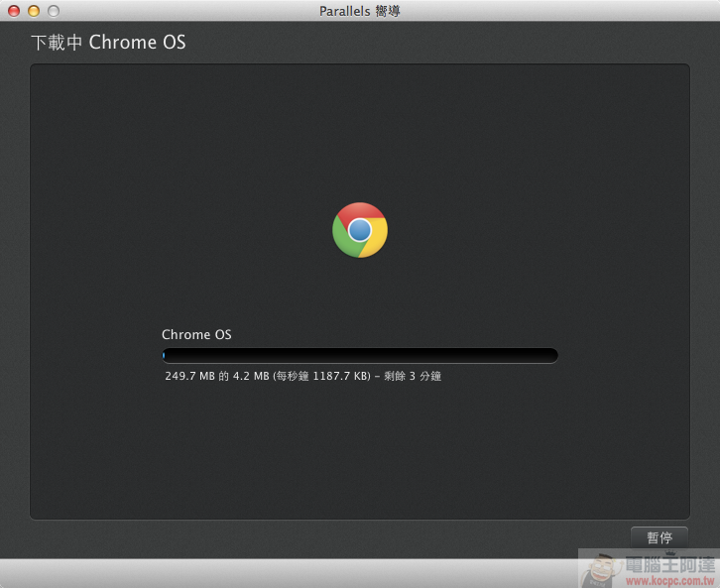Minimize the Parallels wizard window
Image resolution: width=720 pixels, height=588 pixels.
click(x=34, y=11)
